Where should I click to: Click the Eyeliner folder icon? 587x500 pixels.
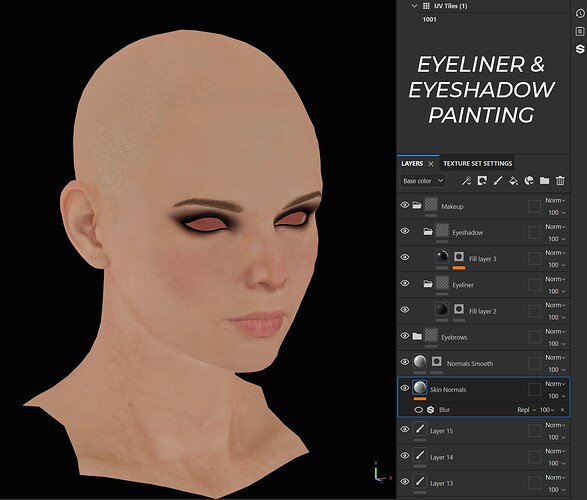428,284
